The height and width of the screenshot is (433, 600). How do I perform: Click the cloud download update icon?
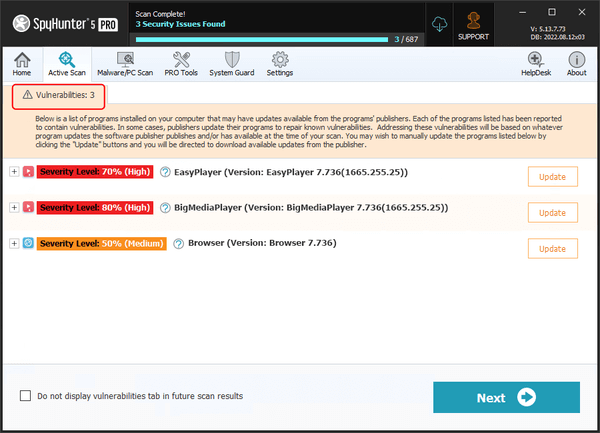click(x=439, y=24)
